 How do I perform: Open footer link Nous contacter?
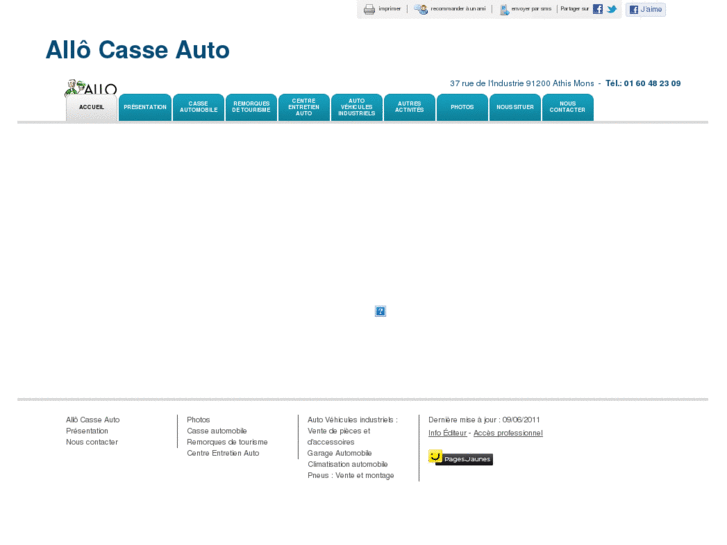click(92, 442)
